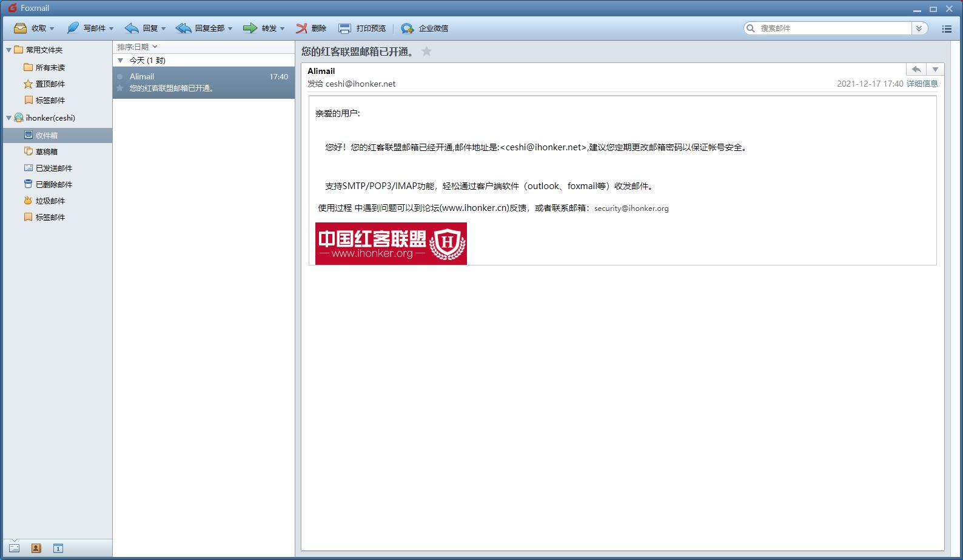Open 企业微信 from the toolbar

point(424,28)
